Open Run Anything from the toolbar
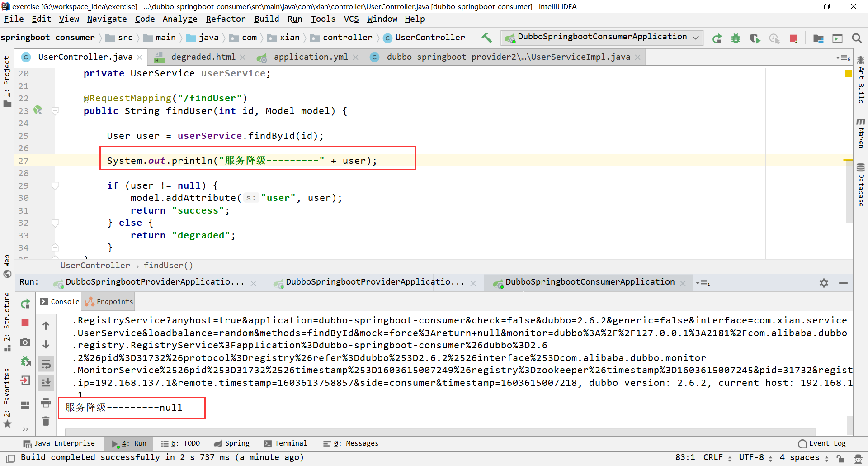The image size is (868, 466). [838, 38]
